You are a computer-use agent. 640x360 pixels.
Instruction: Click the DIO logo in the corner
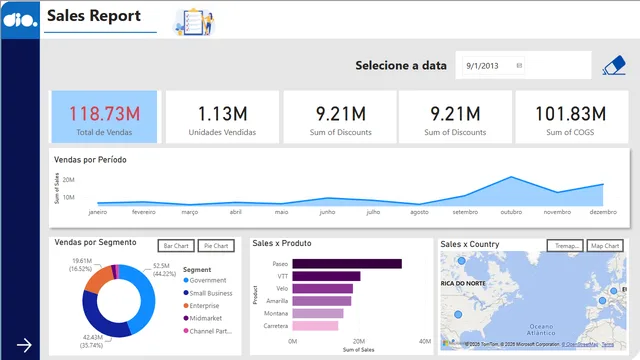point(20,20)
